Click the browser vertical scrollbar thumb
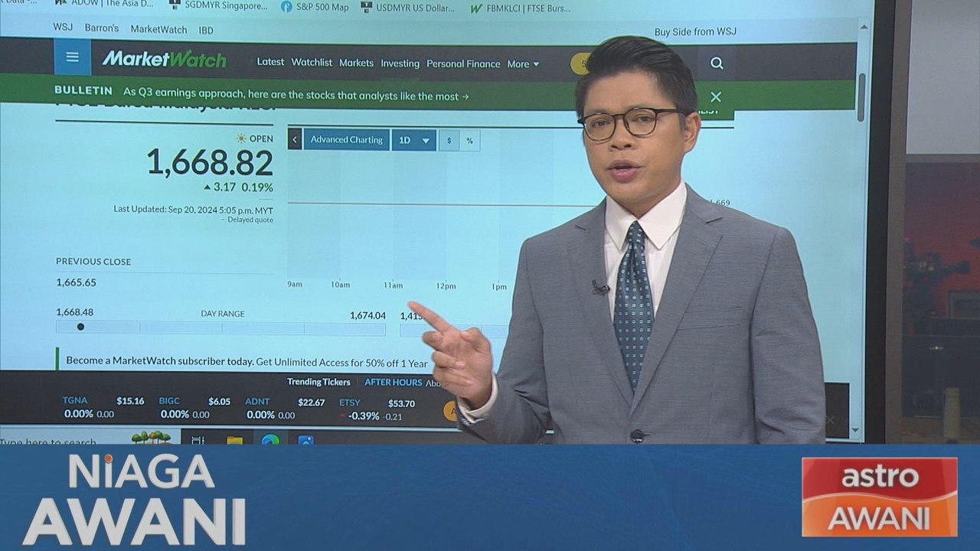The width and height of the screenshot is (980, 551). (861, 97)
